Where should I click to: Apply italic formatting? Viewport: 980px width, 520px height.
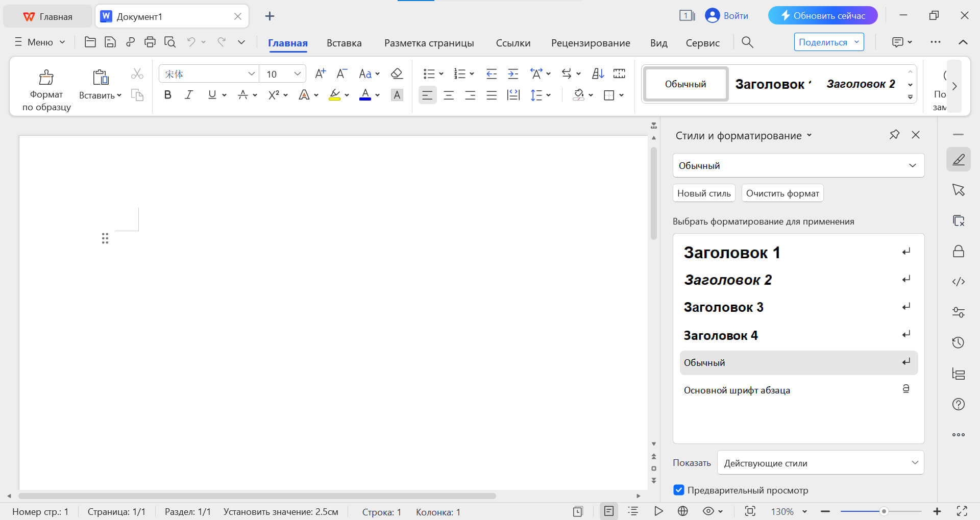pyautogui.click(x=188, y=94)
